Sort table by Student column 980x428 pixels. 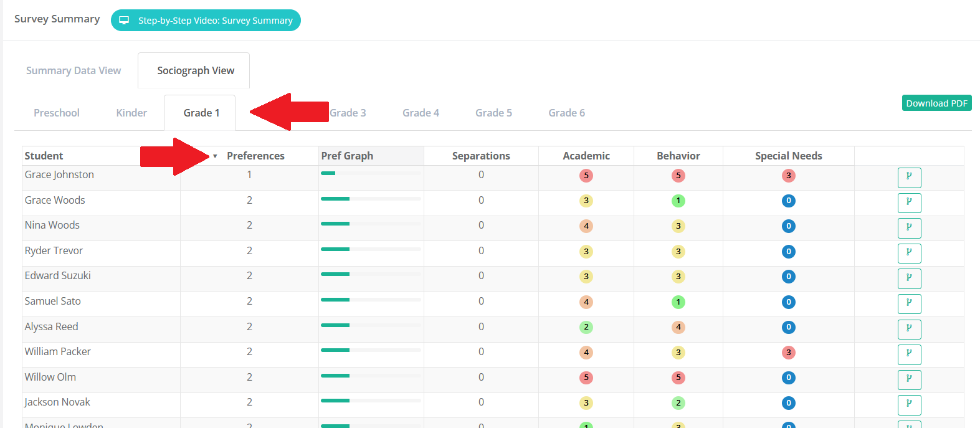click(44, 156)
